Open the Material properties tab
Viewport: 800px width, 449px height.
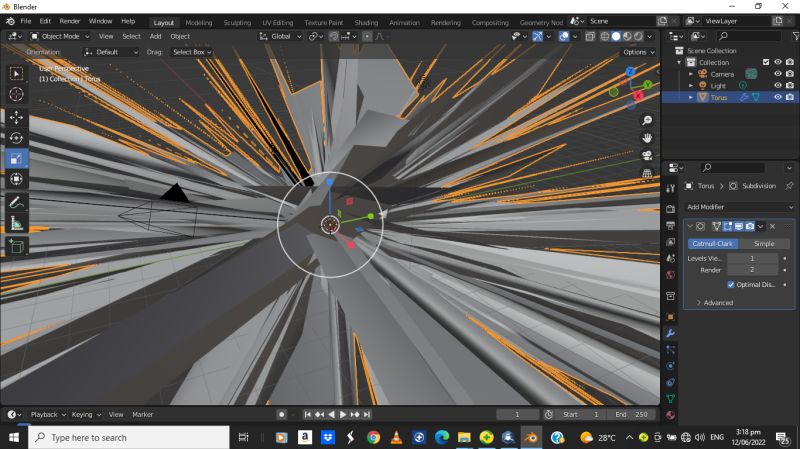tap(670, 415)
